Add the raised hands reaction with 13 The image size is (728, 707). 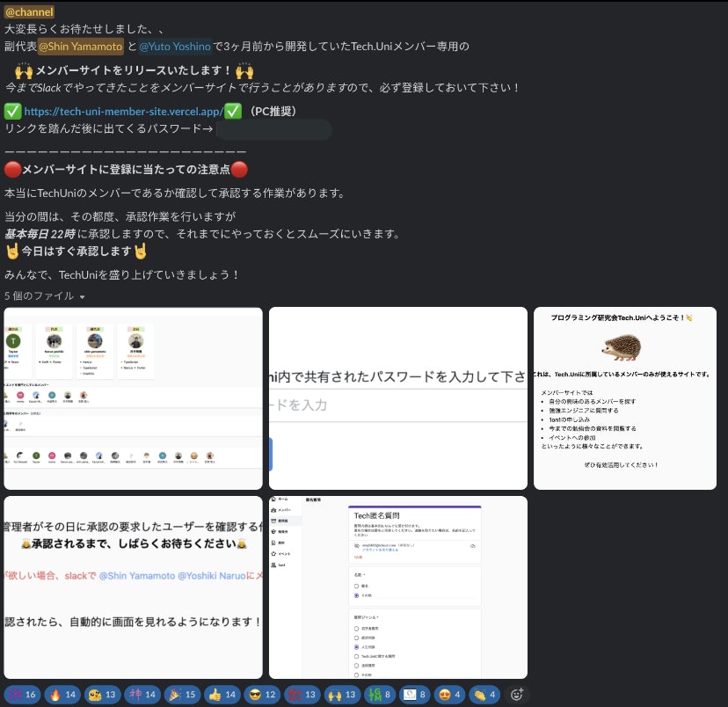click(342, 695)
